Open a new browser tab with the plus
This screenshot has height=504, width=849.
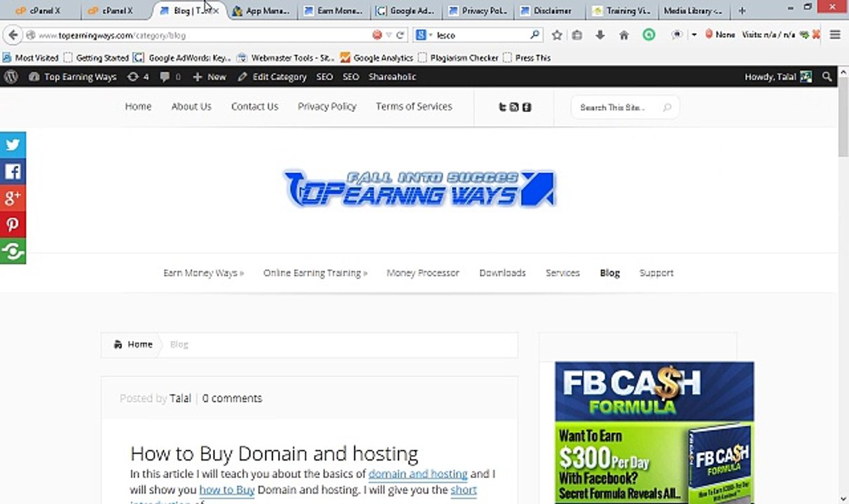click(742, 10)
